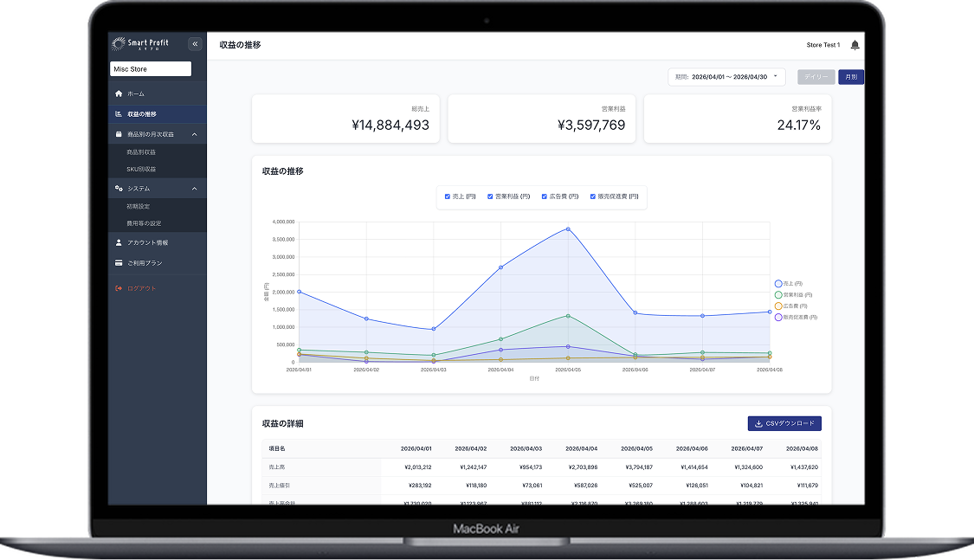
Task: Open SKU別収益 in the sidebar
Action: [x=140, y=168]
